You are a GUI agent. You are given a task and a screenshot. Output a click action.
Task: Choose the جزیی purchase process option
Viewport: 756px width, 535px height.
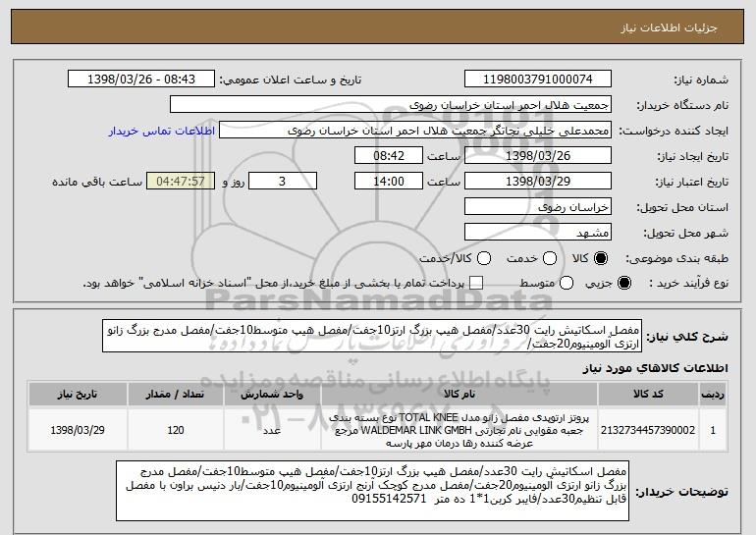pos(623,283)
